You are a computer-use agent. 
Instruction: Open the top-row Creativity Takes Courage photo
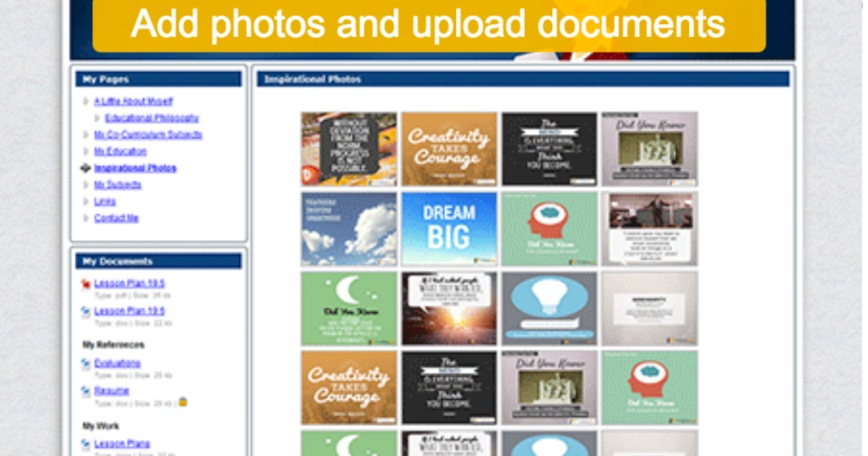point(449,150)
